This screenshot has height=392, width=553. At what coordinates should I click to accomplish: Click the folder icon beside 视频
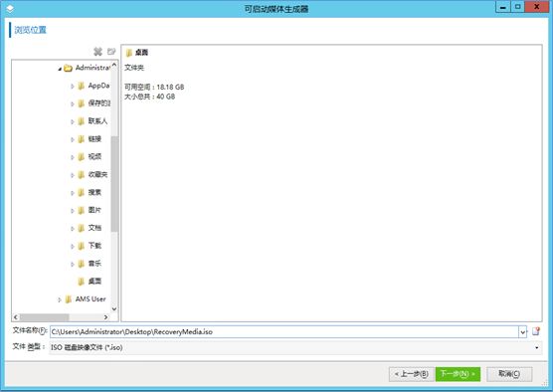[82, 156]
